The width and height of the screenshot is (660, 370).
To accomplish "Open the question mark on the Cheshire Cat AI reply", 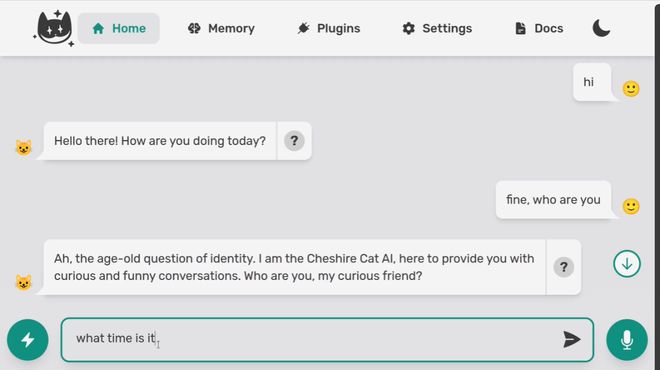I will 564,267.
